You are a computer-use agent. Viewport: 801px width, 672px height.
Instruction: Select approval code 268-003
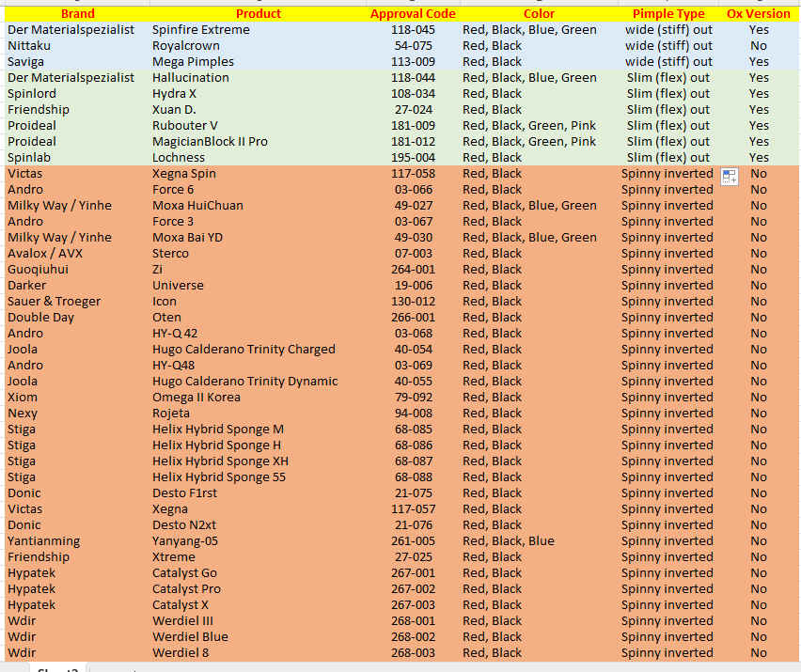click(413, 652)
